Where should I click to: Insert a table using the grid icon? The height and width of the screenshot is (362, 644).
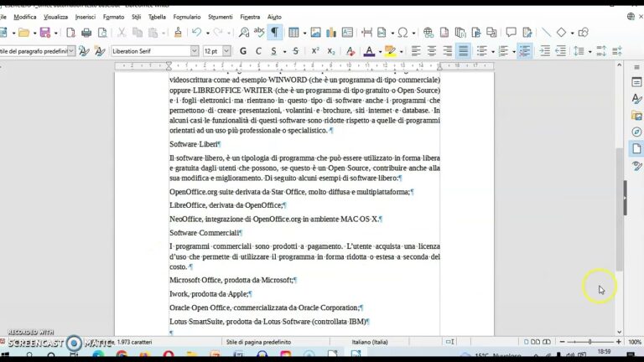[293, 33]
